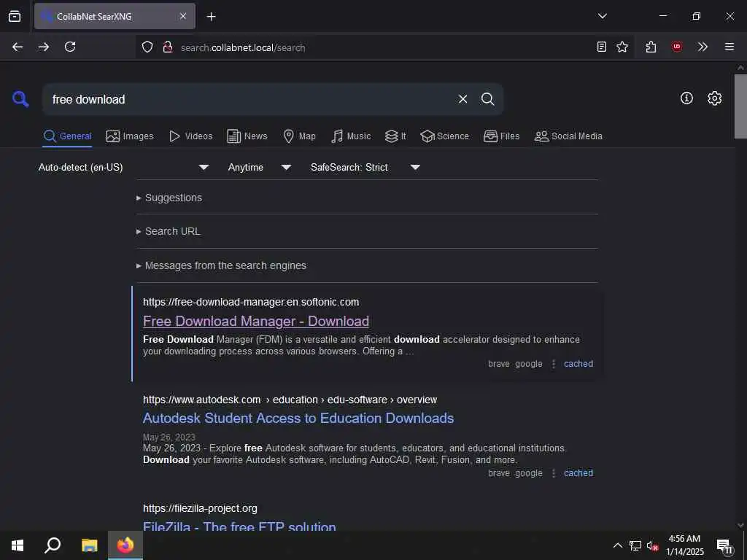Go back with browser back arrow
This screenshot has height=560, width=747.
click(18, 47)
